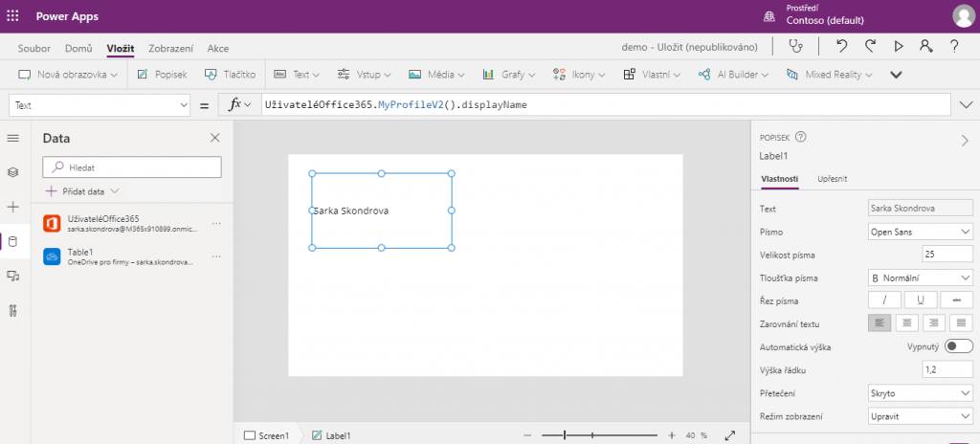Click Přidat data button

pos(82,191)
